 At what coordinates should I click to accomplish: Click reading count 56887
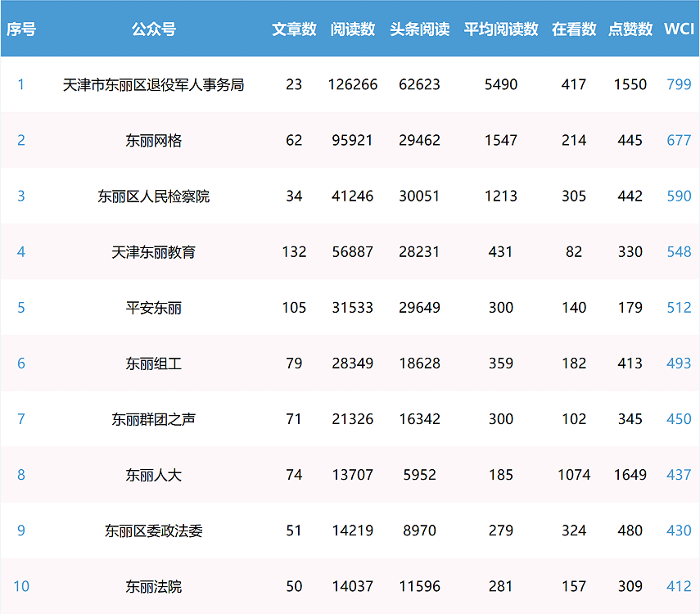tap(353, 252)
